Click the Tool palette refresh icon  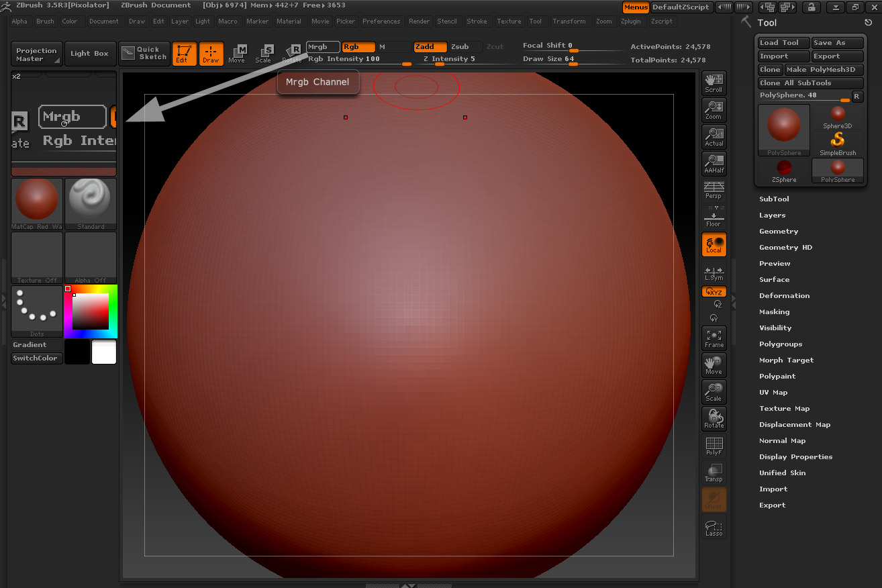869,23
